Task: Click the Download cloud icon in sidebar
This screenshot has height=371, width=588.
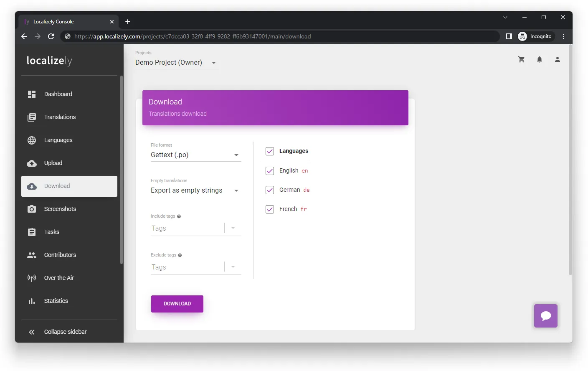Action: (x=32, y=186)
